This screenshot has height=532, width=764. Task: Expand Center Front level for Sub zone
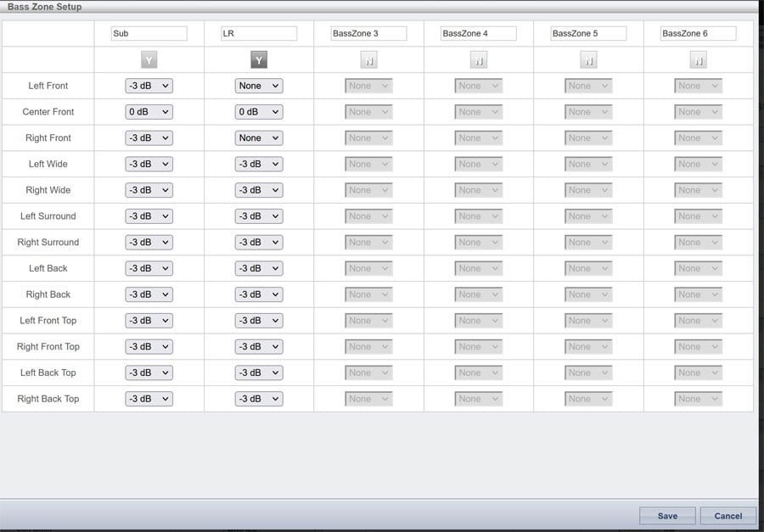tap(149, 112)
